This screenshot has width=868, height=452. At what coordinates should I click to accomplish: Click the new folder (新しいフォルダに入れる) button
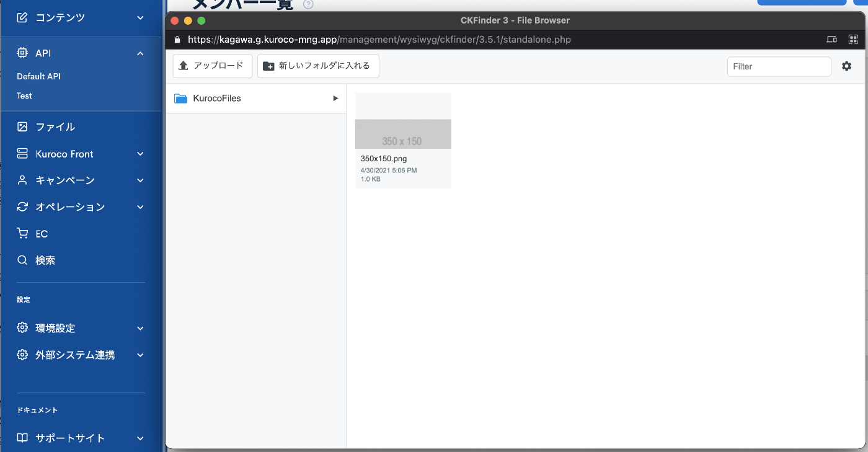[x=318, y=66]
